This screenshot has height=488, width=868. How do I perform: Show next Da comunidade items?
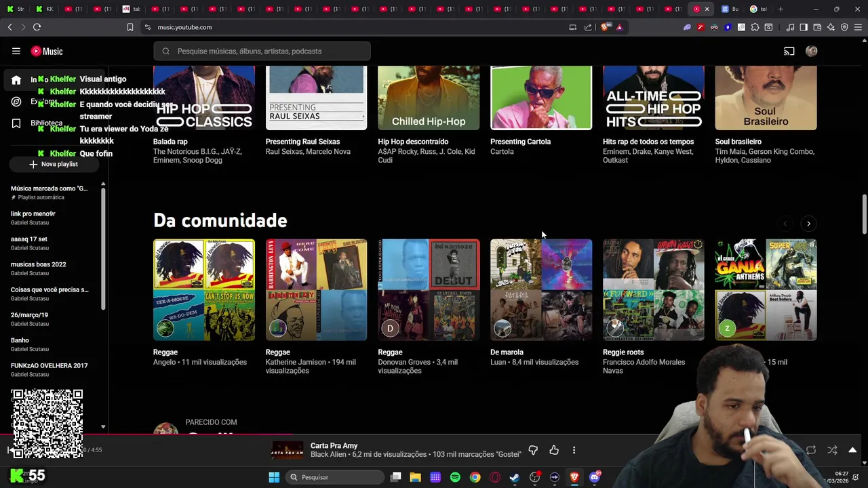808,224
